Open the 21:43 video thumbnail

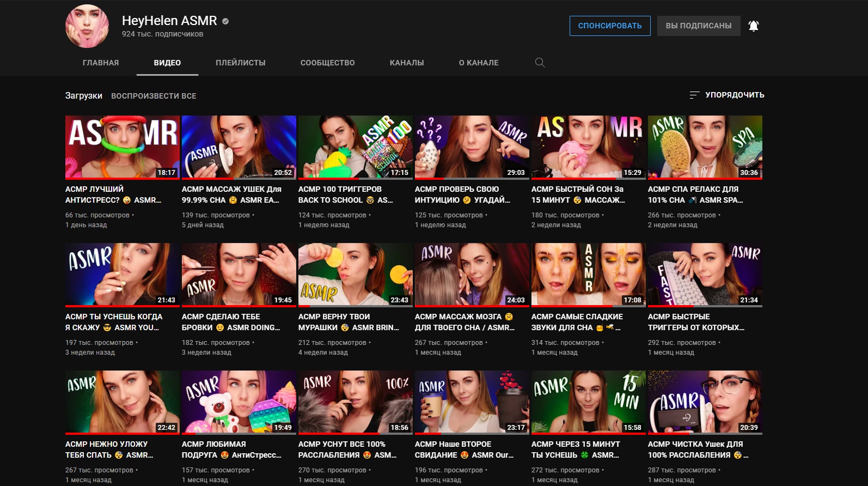click(123, 275)
